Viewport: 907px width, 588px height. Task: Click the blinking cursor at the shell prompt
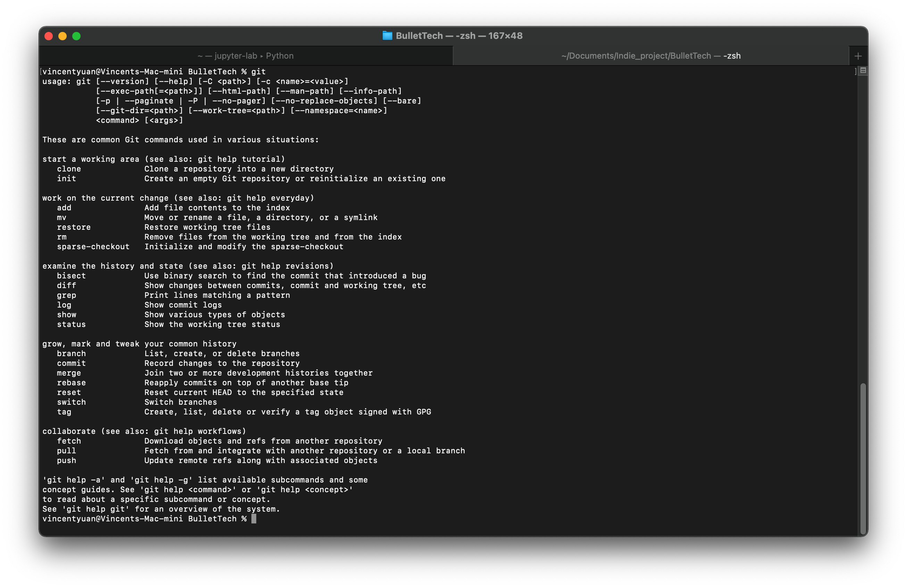(x=253, y=519)
